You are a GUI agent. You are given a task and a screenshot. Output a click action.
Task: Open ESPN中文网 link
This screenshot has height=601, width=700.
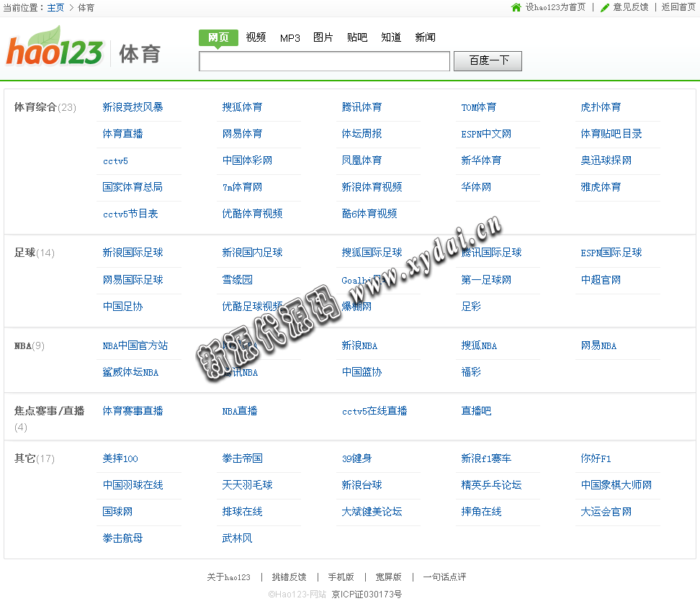pyautogui.click(x=486, y=134)
